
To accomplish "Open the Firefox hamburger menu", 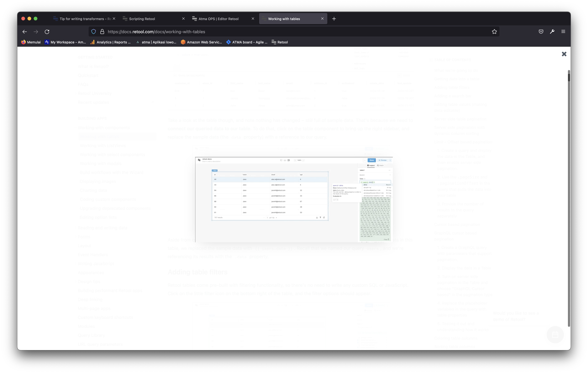I will click(563, 32).
